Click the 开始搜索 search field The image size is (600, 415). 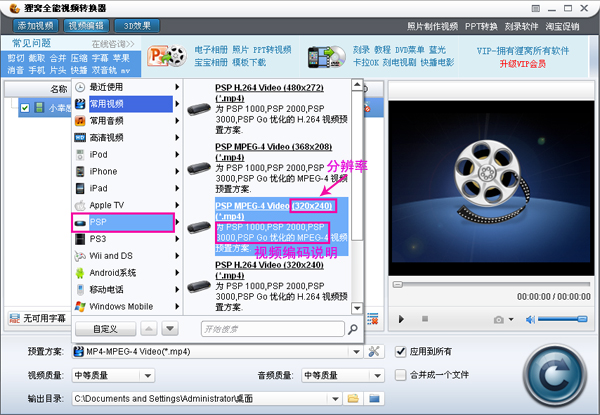(x=272, y=329)
